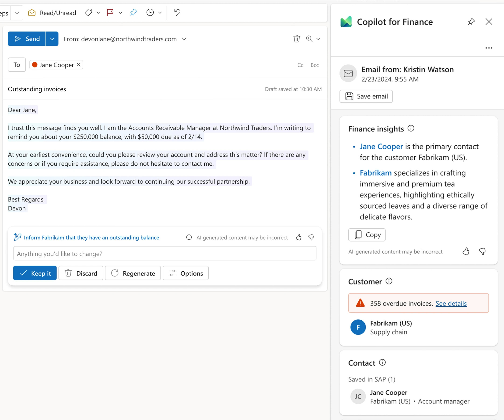The width and height of the screenshot is (504, 420).
Task: Expand the Send options dropdown arrow
Action: (x=52, y=39)
